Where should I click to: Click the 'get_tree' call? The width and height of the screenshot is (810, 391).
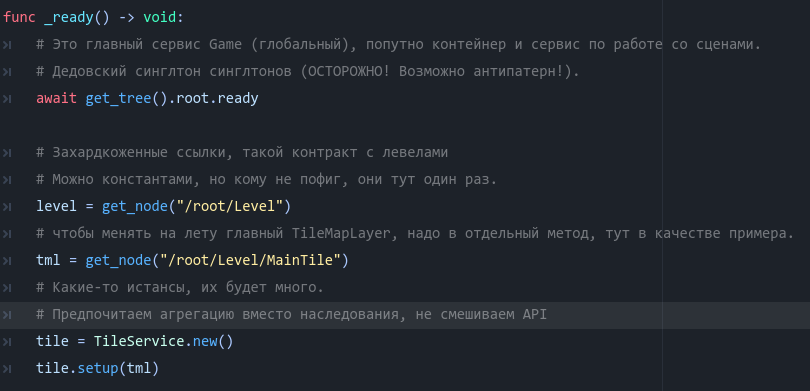point(118,99)
